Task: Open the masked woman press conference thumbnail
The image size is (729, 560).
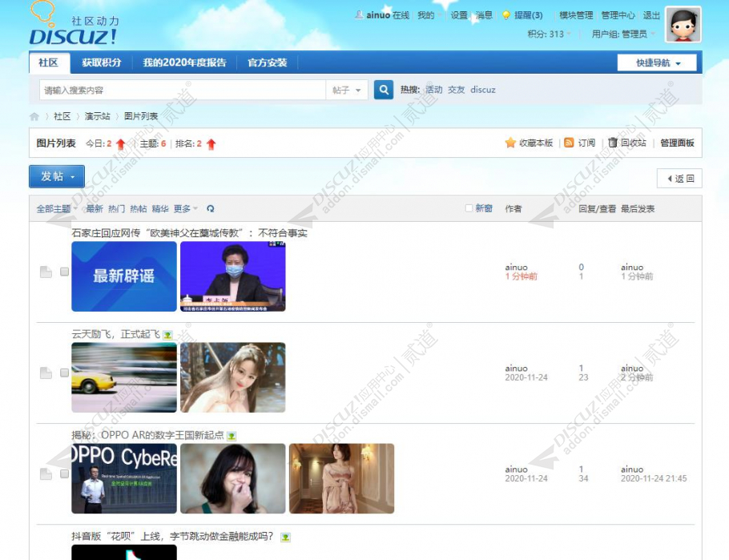Action: pyautogui.click(x=233, y=276)
